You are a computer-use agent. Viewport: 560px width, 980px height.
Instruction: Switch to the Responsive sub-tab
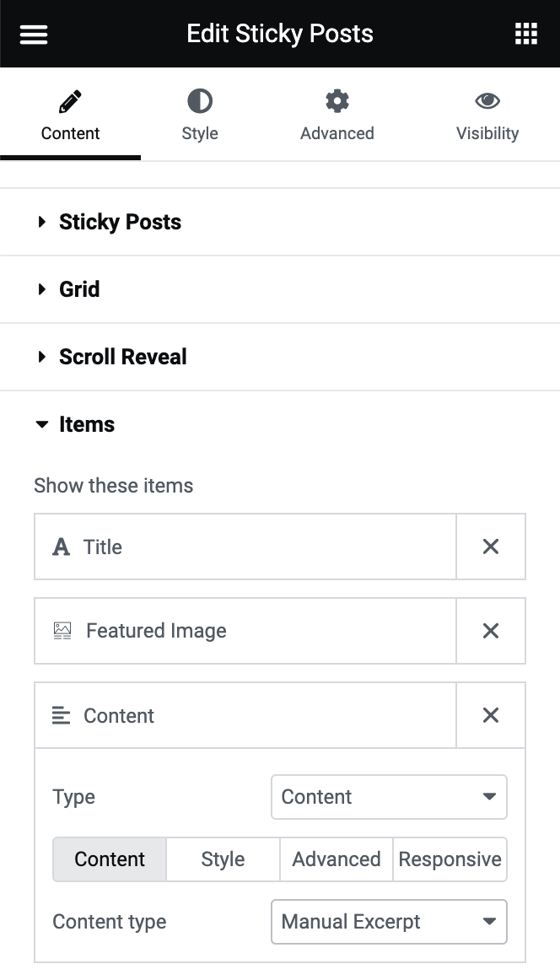click(x=450, y=859)
